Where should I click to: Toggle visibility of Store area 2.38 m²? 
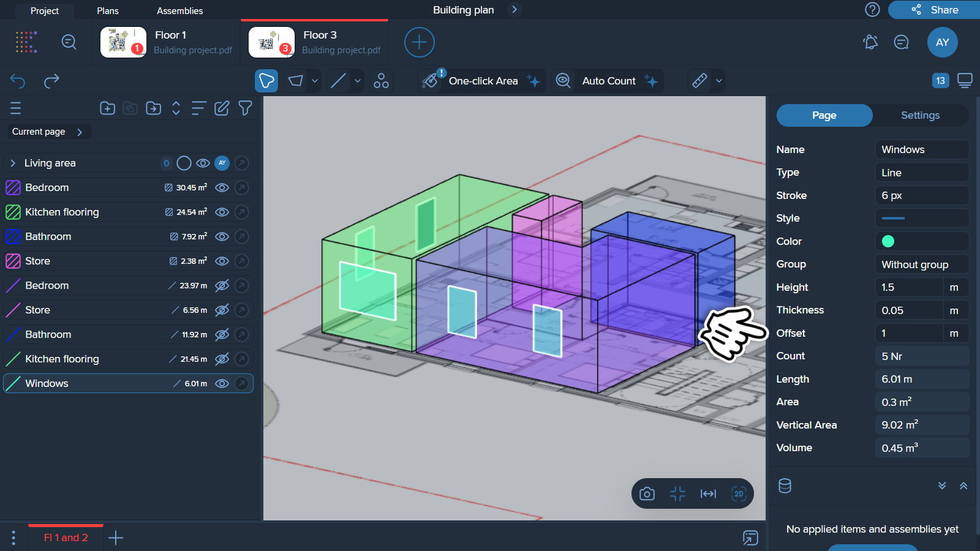222,261
